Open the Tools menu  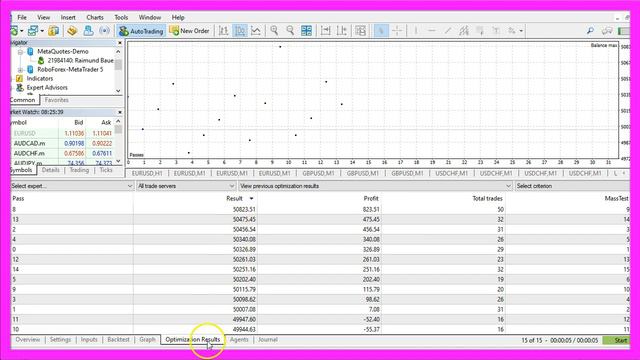pyautogui.click(x=121, y=18)
